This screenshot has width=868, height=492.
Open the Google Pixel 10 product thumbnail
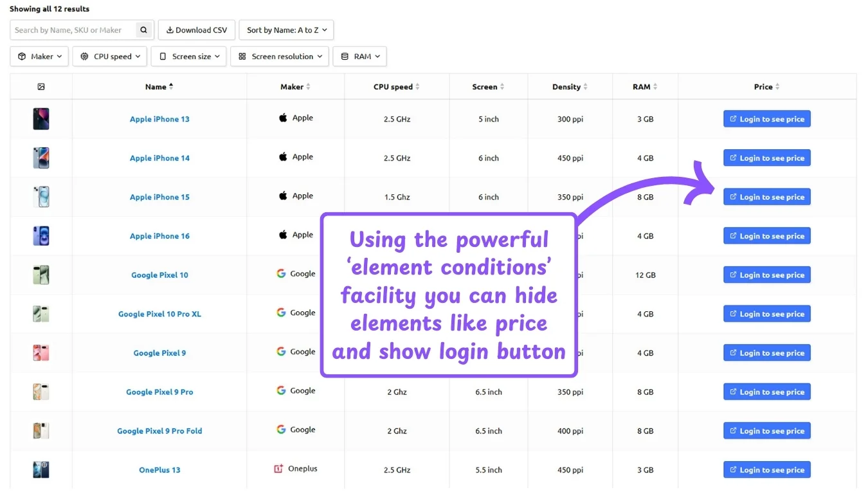coord(41,275)
